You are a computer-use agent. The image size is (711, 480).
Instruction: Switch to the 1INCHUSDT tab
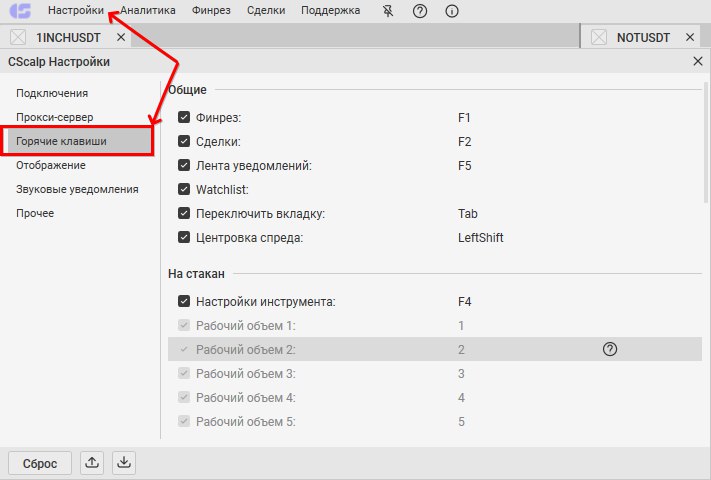[x=68, y=37]
